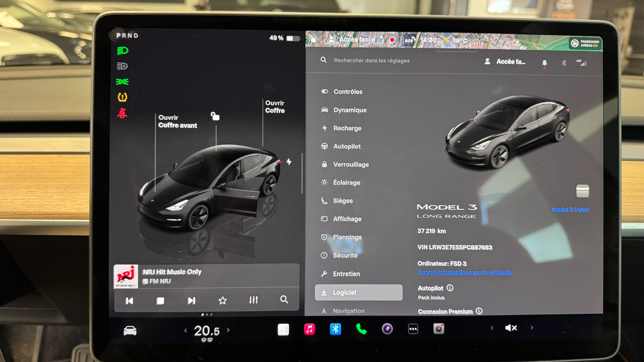Open the phone app icon
The height and width of the screenshot is (362, 644).
click(361, 329)
